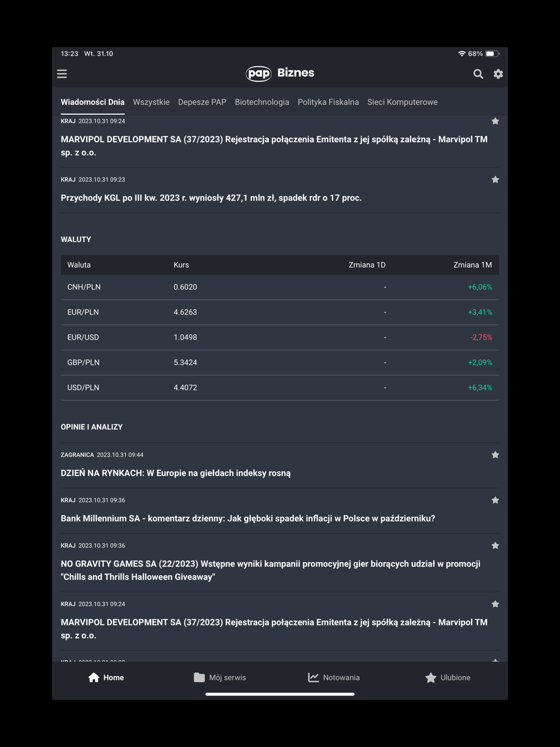
Task: Select the Polityka Fiskalna tab
Action: pyautogui.click(x=328, y=102)
